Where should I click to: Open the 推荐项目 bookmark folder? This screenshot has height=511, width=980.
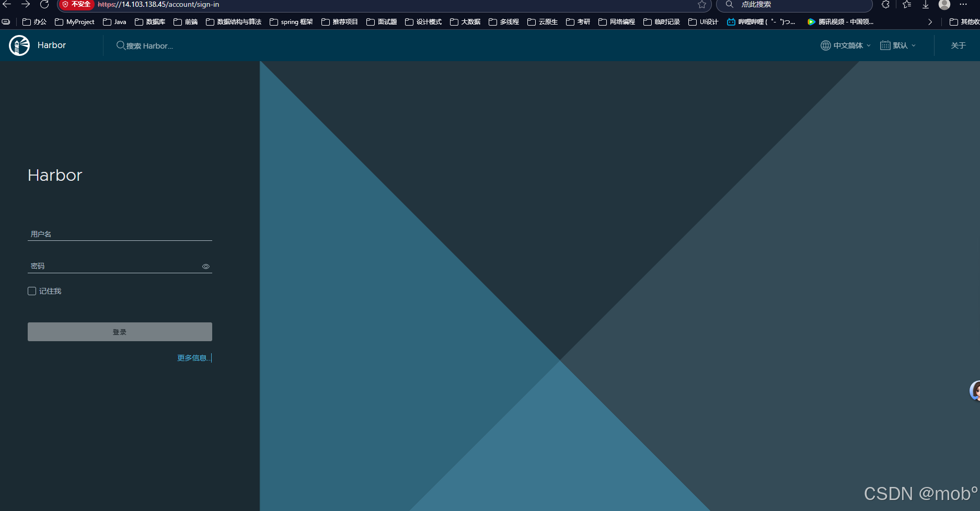340,22
